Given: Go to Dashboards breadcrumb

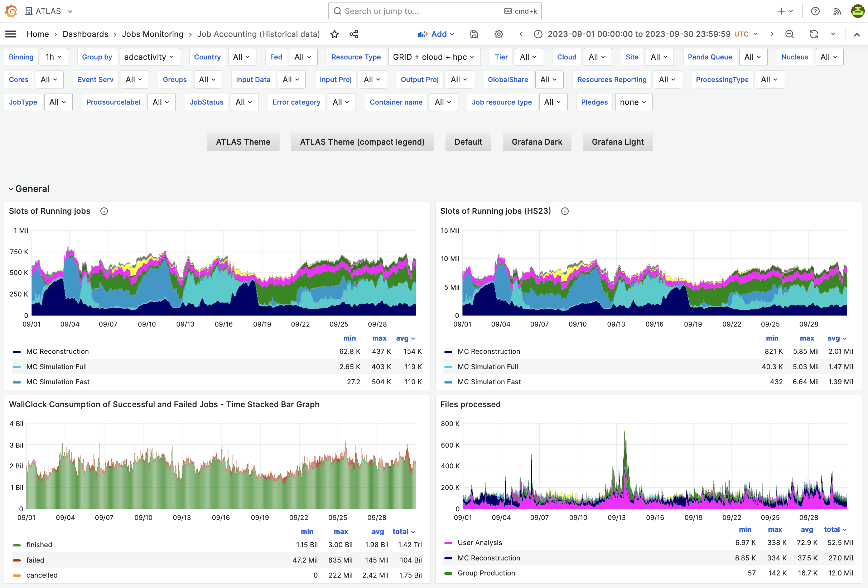Looking at the screenshot, I should 85,34.
